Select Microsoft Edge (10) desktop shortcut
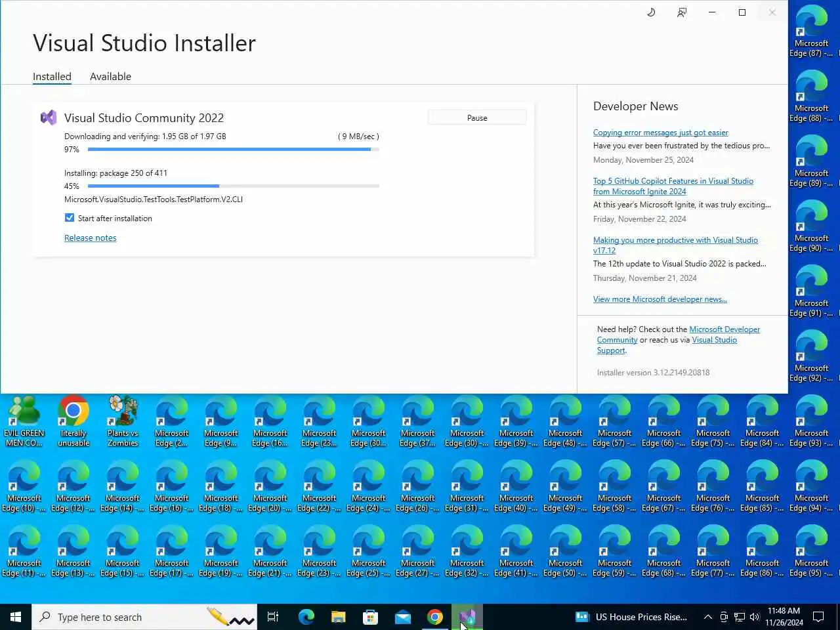Screen dimensions: 840x630 pyautogui.click(x=24, y=487)
